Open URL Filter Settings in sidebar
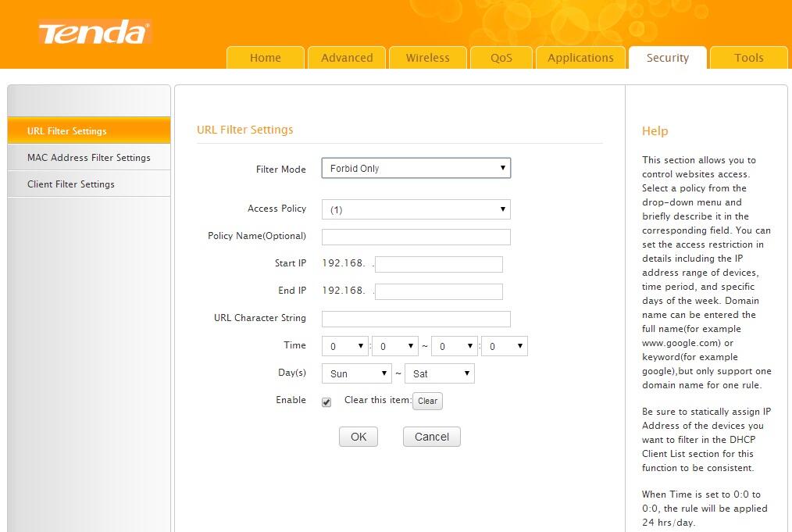The width and height of the screenshot is (792, 532). click(89, 131)
